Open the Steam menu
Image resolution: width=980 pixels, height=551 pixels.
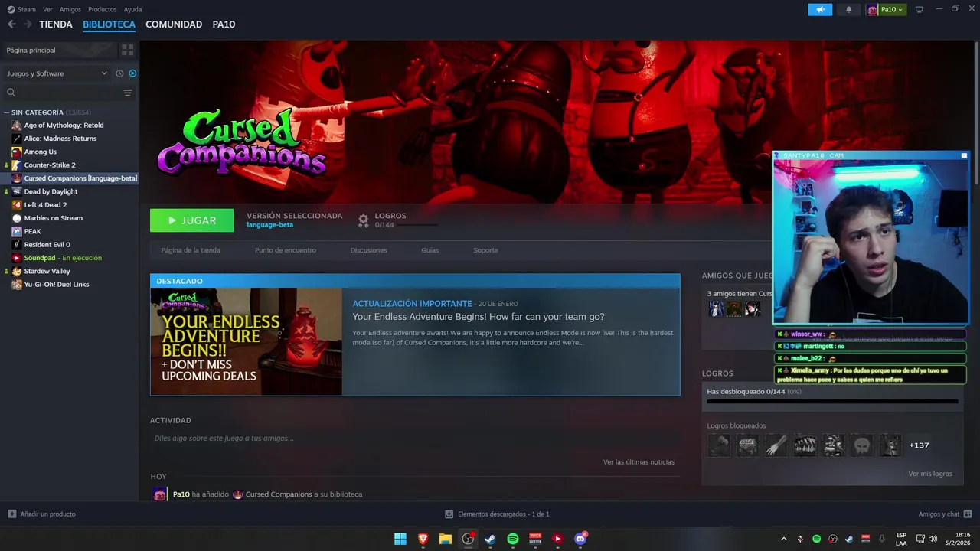[21, 10]
